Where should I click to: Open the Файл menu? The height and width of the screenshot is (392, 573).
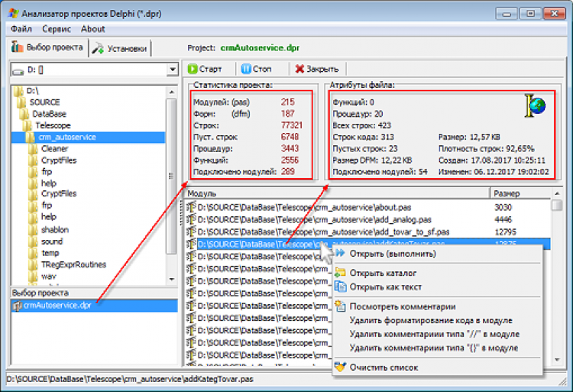pyautogui.click(x=21, y=29)
